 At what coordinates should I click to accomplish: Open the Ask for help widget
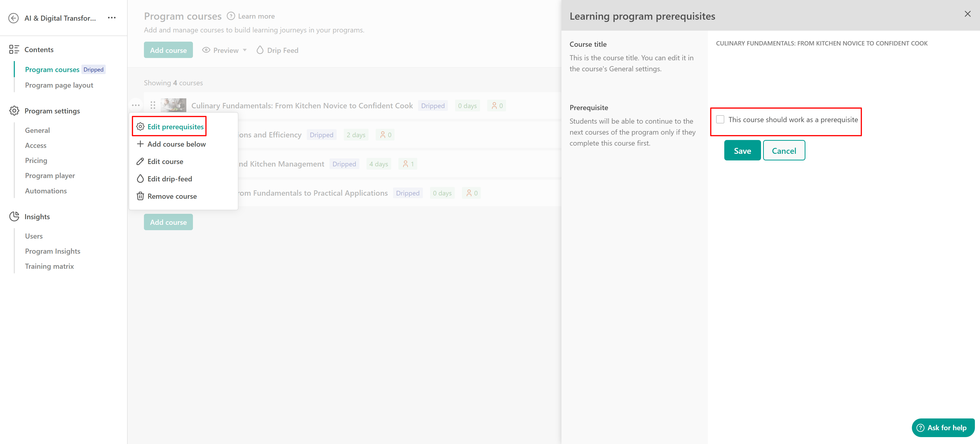pos(943,428)
